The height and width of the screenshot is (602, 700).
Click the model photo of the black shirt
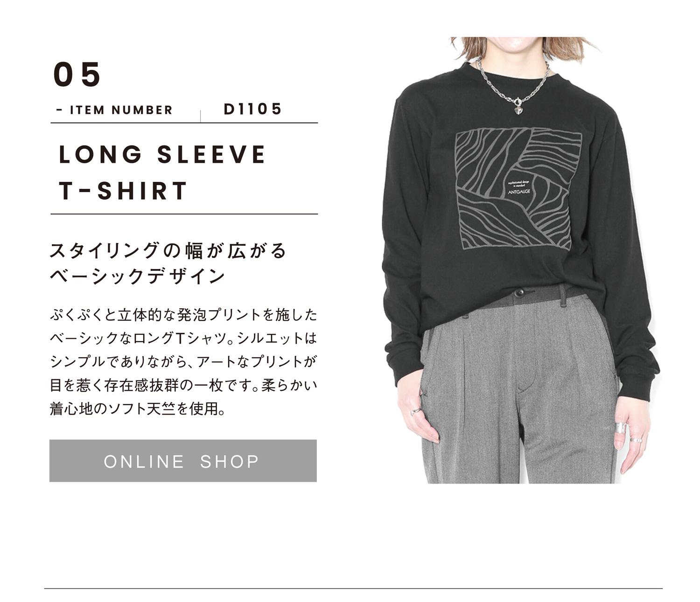(520, 260)
